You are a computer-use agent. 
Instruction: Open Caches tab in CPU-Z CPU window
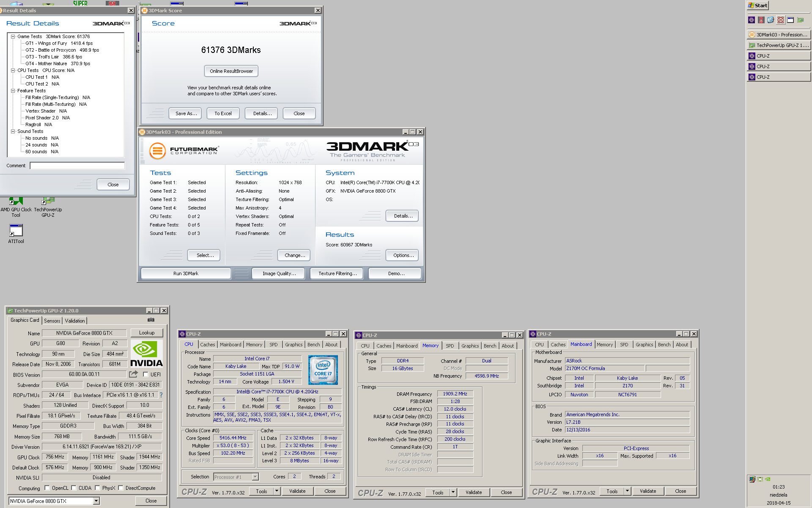coord(208,345)
